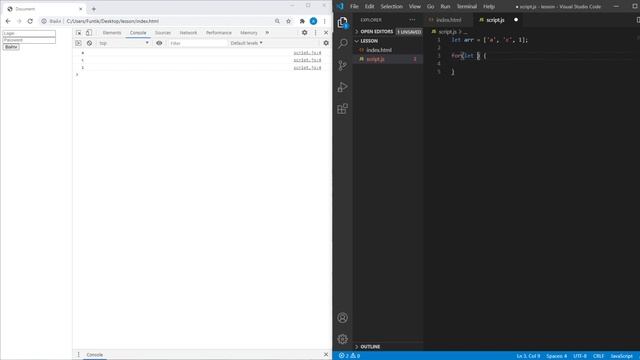Toggle the live expression eye icon
Screen dimensions: 640x360
click(x=159, y=43)
